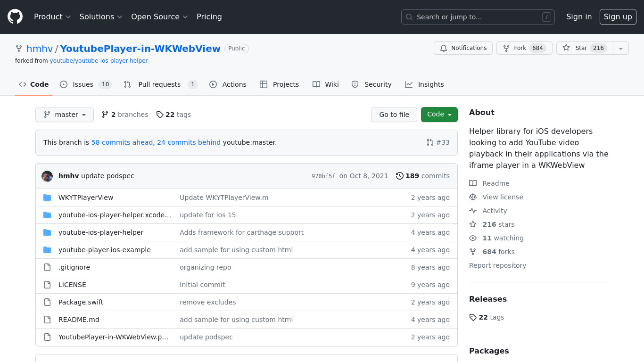Switch to the Insights tab
The height and width of the screenshot is (362, 644).
pos(424,84)
